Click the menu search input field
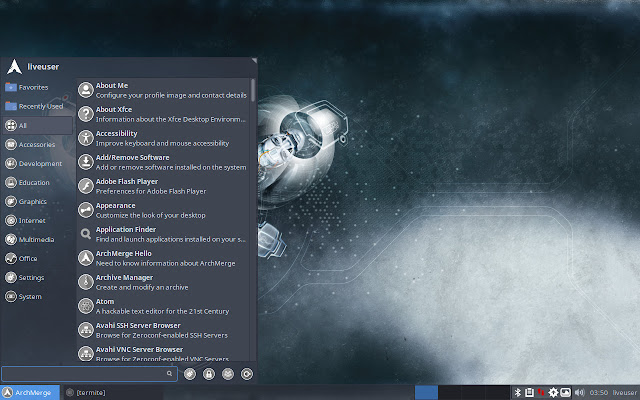Viewport: 640px width, 400px height. (89, 373)
